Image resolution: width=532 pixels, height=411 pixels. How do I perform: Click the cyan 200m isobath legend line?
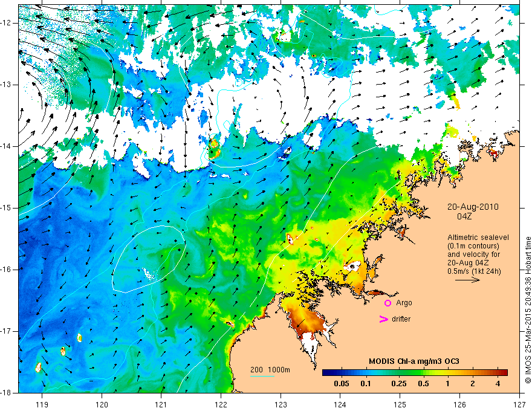click(262, 376)
